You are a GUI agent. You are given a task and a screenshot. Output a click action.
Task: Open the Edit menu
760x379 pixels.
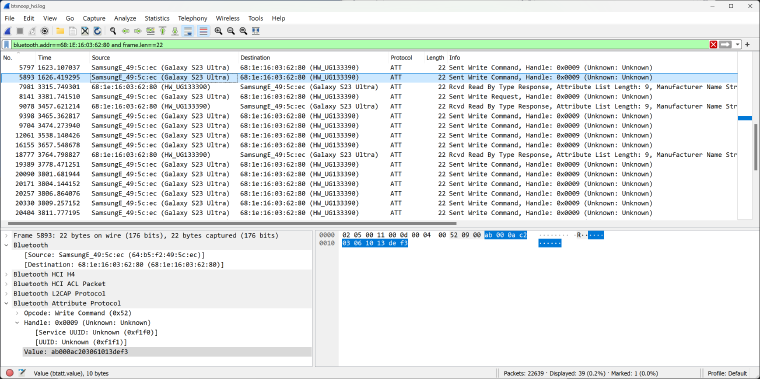pos(29,18)
